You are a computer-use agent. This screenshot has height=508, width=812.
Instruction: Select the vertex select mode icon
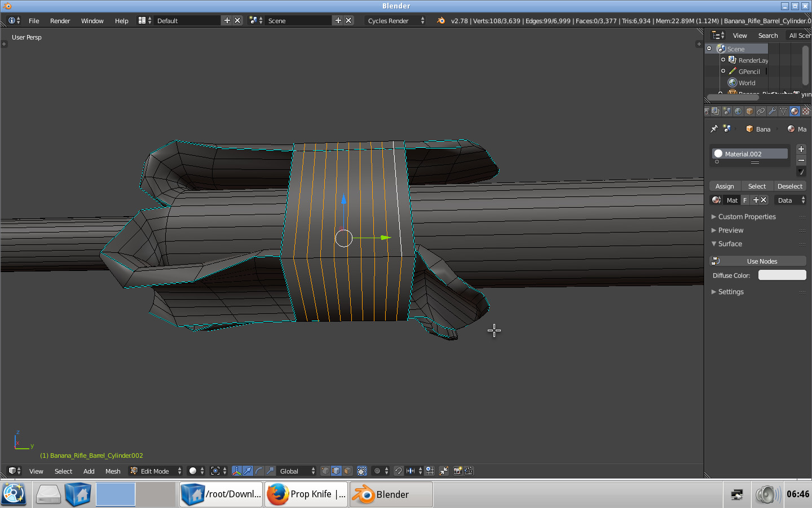[x=325, y=471]
